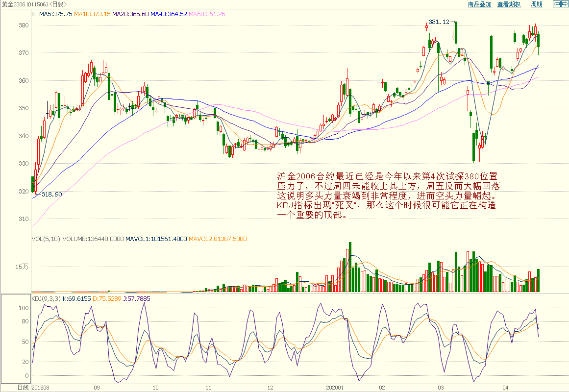Screen dimensions: 569x392
Task: Click the orange MAVOL2:81387.5000 label
Action: 218,239
